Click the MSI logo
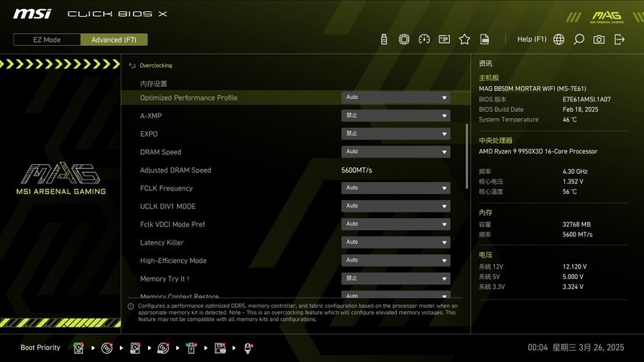Screen dimensions: 644x362 [32, 14]
